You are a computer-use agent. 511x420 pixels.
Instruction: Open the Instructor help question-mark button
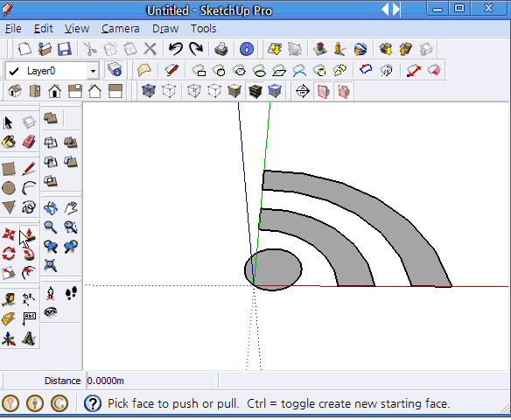(93, 403)
